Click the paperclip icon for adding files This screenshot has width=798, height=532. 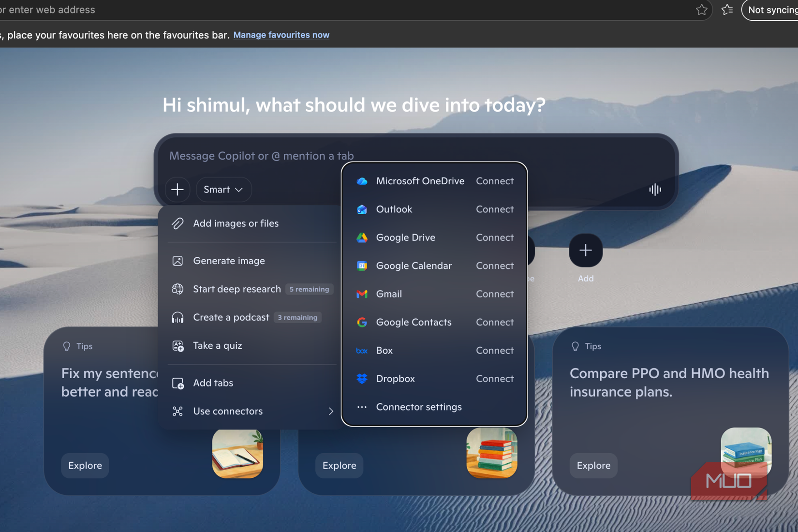pos(177,223)
